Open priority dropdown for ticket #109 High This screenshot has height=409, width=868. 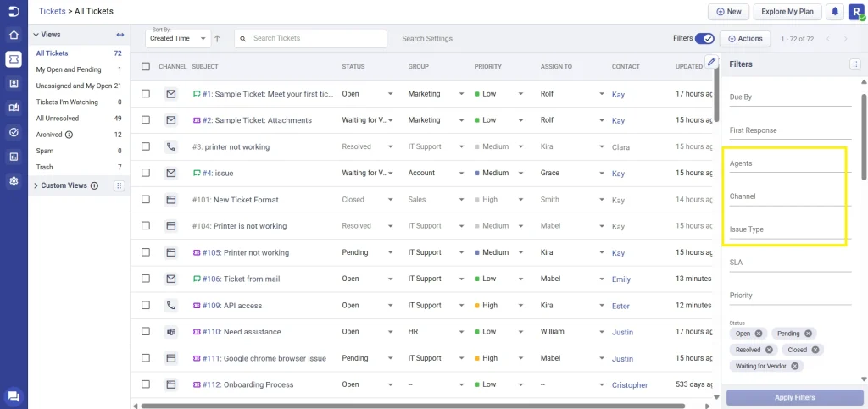(x=520, y=305)
